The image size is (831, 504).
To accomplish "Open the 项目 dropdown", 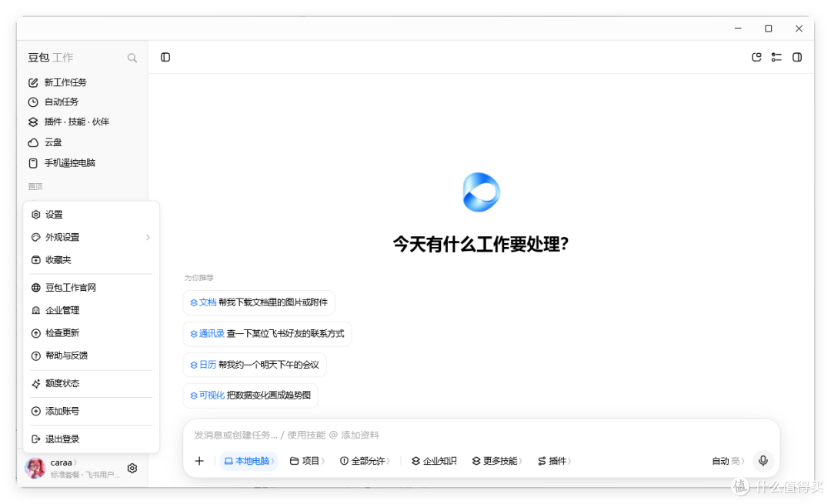I will pyautogui.click(x=307, y=461).
